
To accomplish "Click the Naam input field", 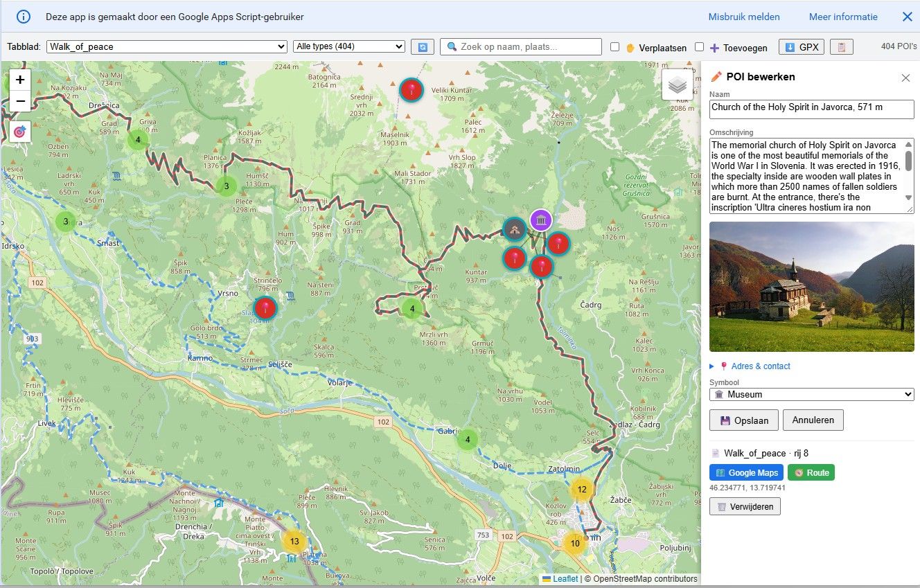I will 812,109.
